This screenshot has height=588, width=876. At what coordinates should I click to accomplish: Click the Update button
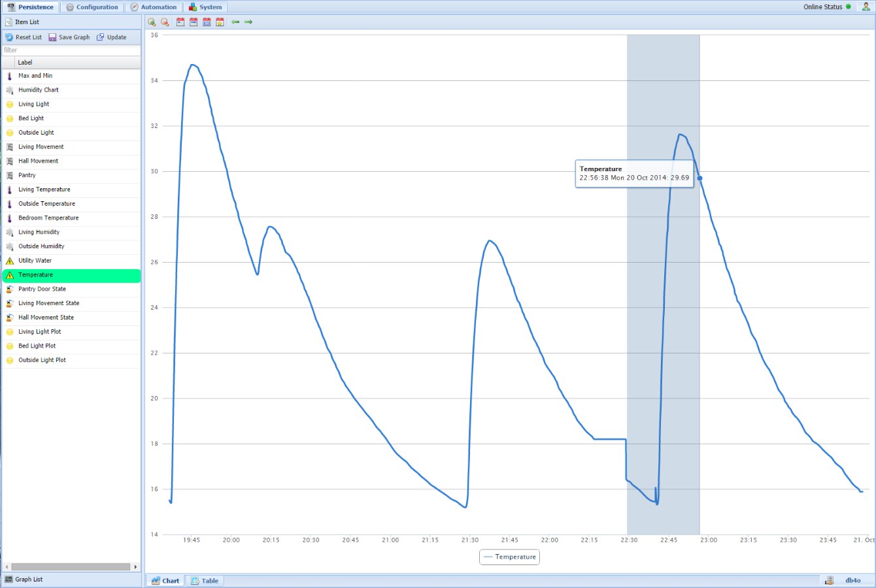(112, 37)
